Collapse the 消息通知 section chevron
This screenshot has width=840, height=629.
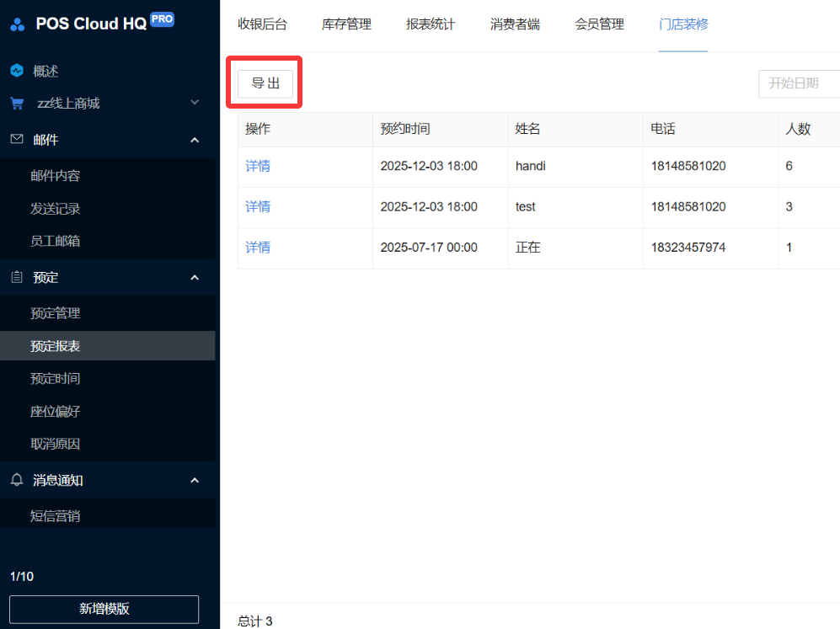[x=195, y=480]
